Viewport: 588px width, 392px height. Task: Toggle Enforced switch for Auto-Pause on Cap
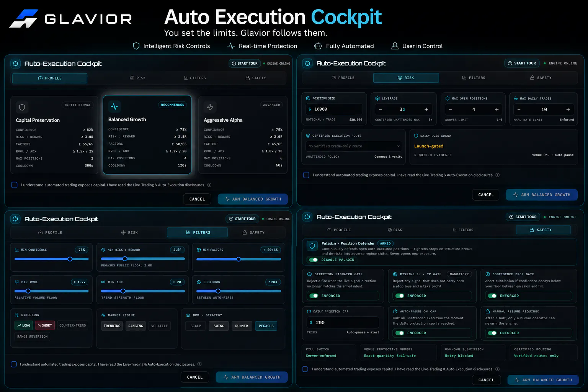click(x=400, y=333)
